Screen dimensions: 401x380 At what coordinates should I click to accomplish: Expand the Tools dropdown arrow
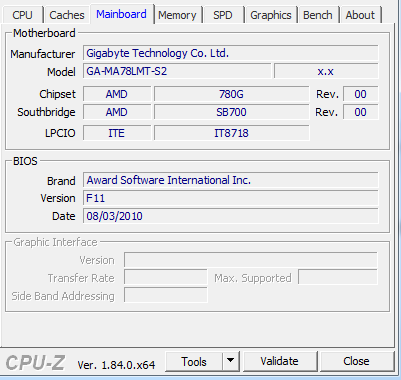231,361
